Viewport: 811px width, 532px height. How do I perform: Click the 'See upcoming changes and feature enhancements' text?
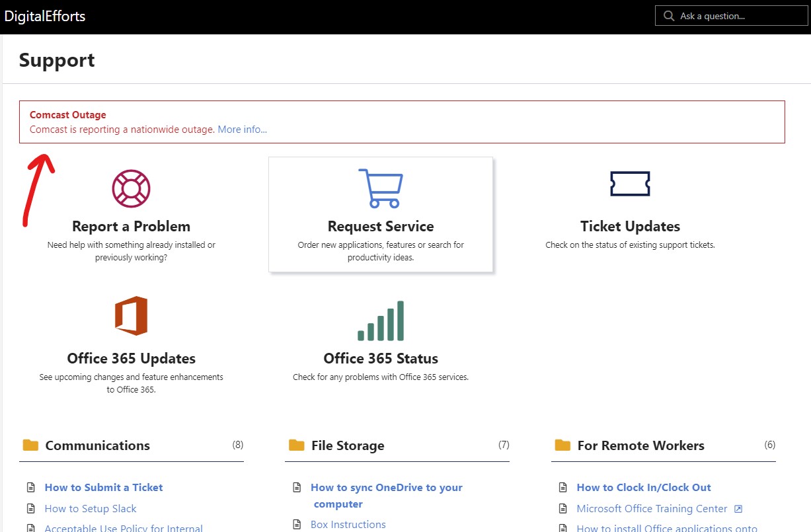pos(131,383)
